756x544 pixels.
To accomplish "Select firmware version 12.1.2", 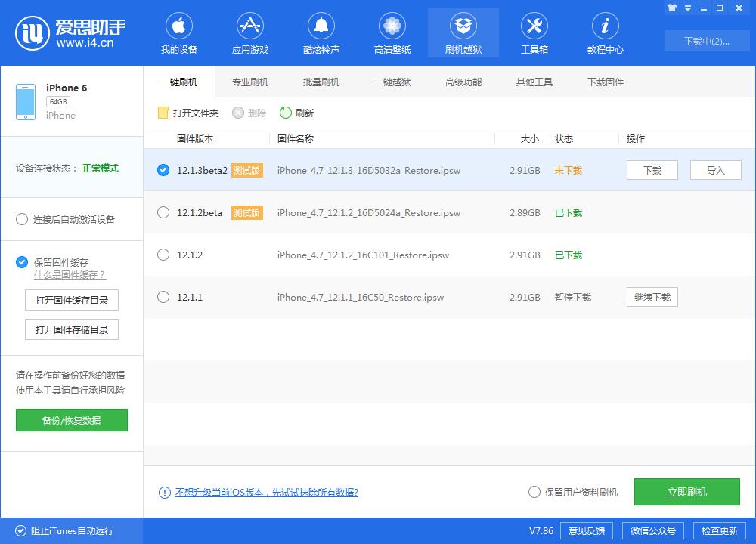I will click(x=163, y=255).
